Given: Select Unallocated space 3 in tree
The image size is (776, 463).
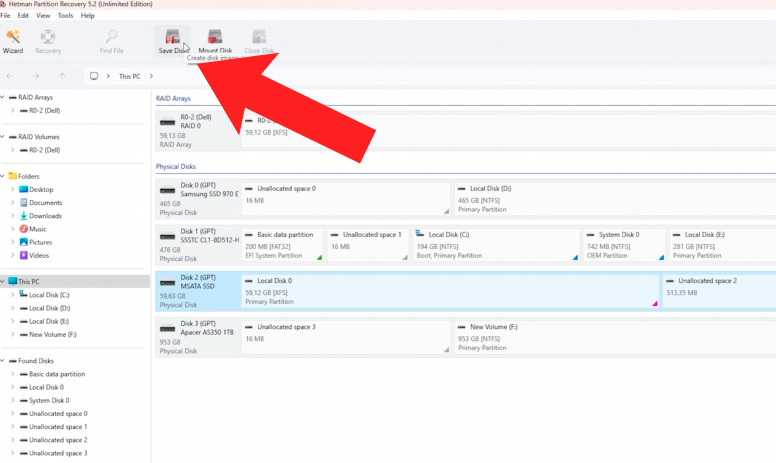Looking at the screenshot, I should (58, 453).
